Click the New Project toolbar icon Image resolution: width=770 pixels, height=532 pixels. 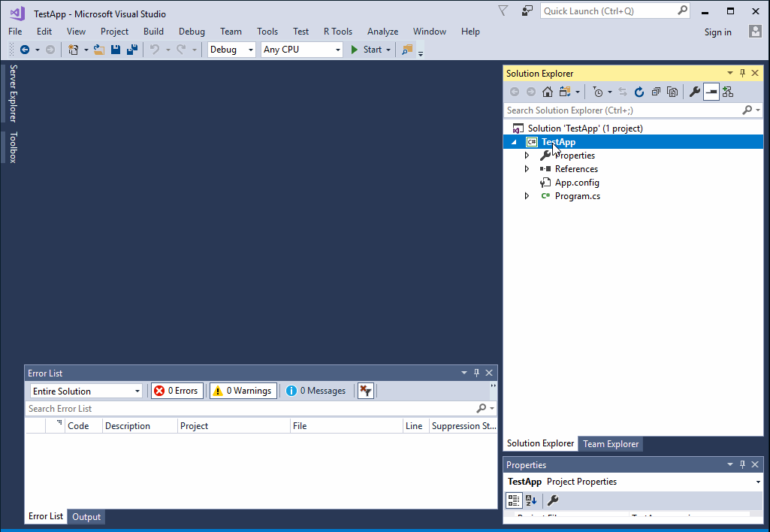(73, 50)
